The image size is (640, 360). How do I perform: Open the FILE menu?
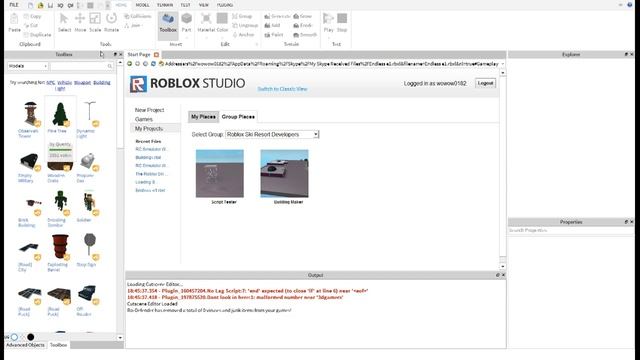pos(14,5)
